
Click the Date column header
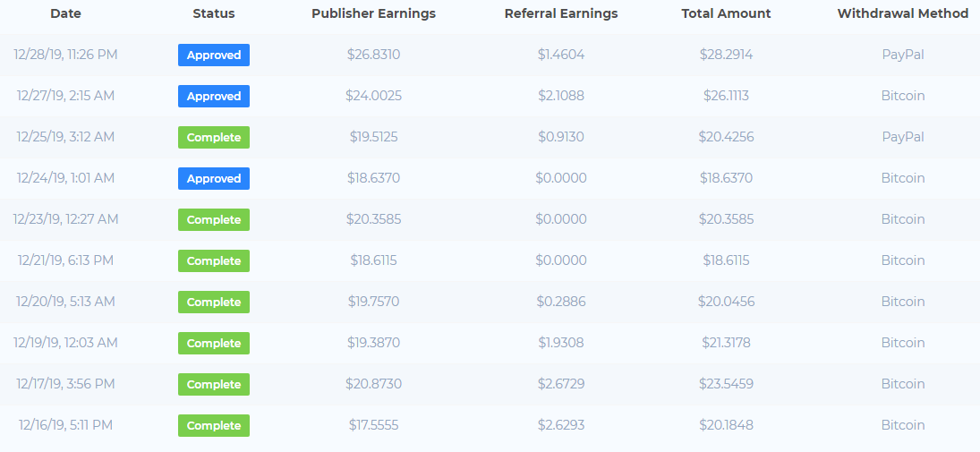click(65, 13)
